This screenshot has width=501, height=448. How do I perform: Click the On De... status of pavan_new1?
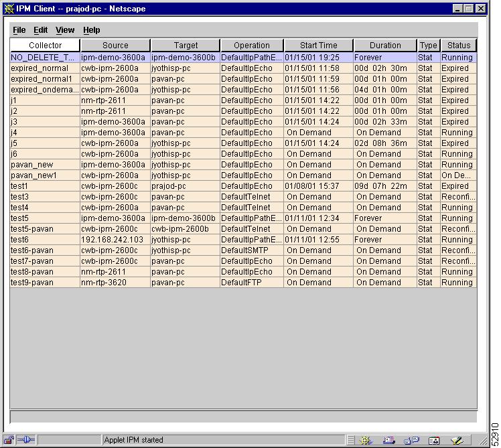[459, 175]
